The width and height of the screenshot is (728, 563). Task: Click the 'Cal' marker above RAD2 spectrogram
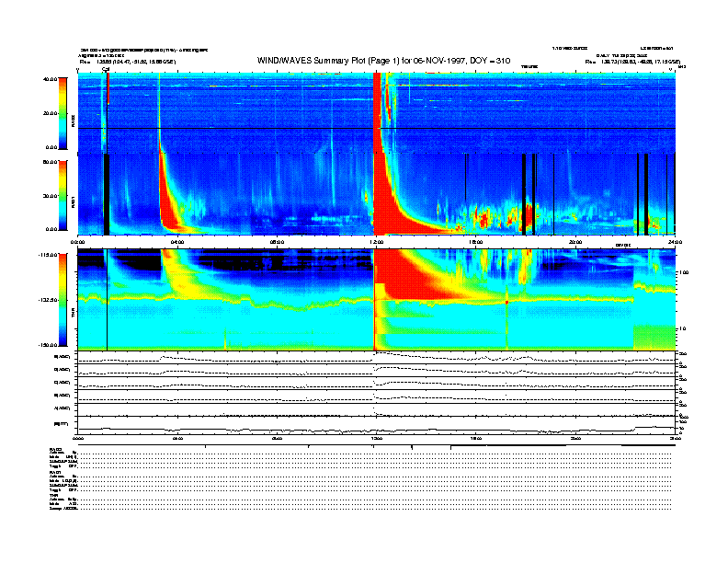point(106,70)
